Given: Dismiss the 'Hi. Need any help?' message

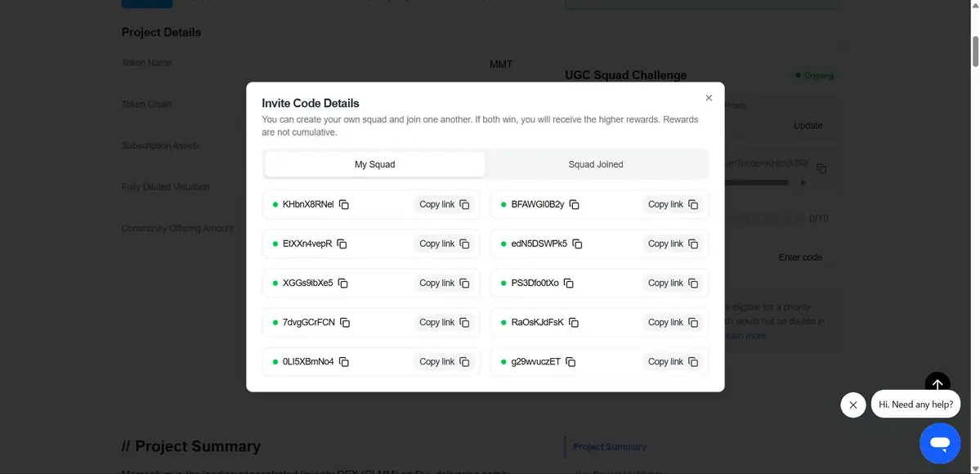Looking at the screenshot, I should coord(852,405).
